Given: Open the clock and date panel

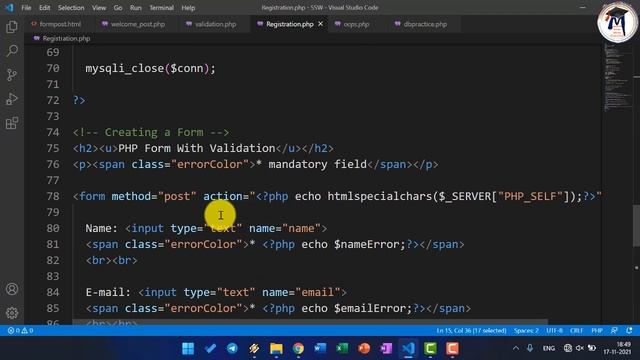Looking at the screenshot, I should point(617,348).
